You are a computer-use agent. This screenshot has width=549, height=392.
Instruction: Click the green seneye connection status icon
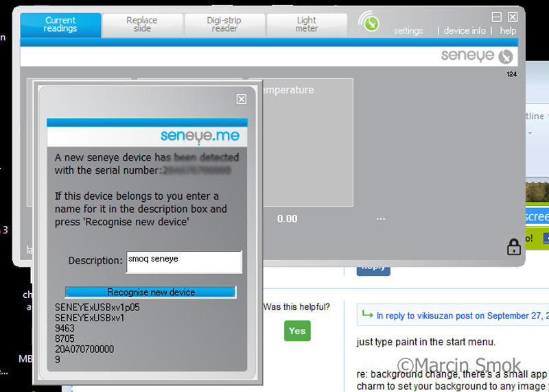[371, 23]
